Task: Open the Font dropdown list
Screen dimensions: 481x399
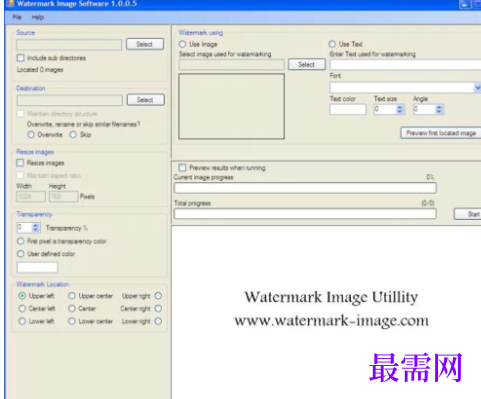Action: (477, 88)
